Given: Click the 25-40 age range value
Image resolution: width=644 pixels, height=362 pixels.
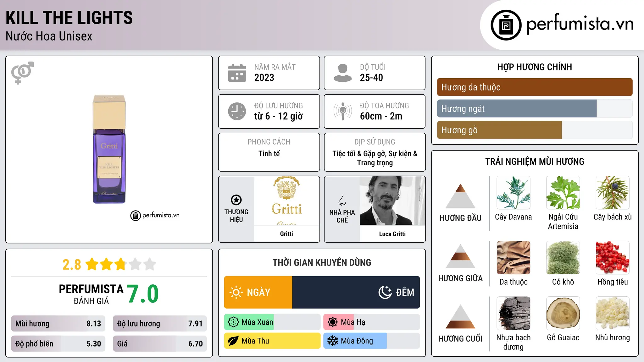Looking at the screenshot, I should [x=371, y=78].
